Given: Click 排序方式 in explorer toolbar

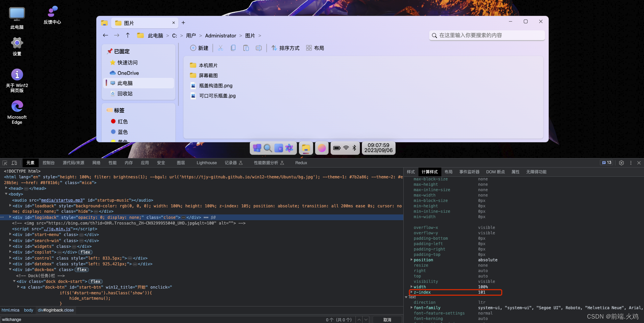Looking at the screenshot, I should pos(285,48).
